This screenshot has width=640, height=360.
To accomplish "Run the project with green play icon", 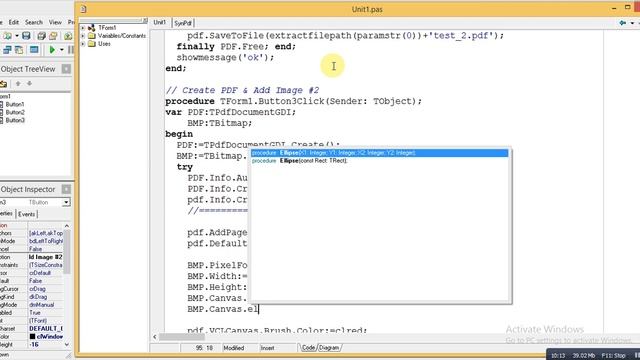I will tap(52, 50).
